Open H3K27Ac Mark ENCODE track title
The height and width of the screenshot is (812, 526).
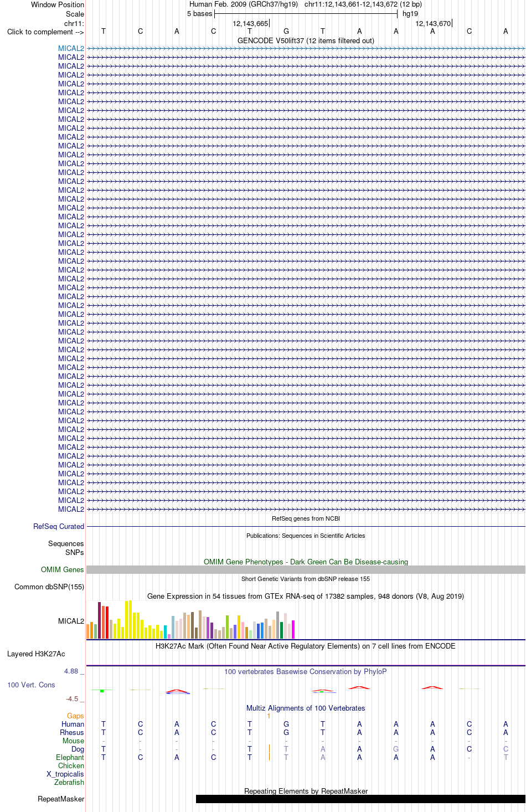point(306,646)
